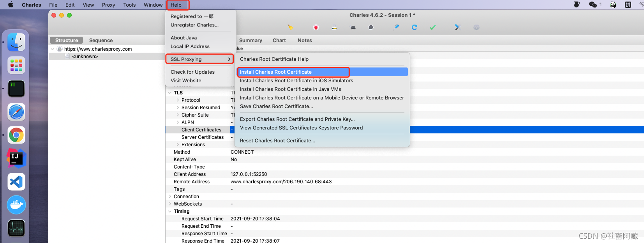Open Launchpad from the Dock
This screenshot has height=243, width=644.
[16, 65]
